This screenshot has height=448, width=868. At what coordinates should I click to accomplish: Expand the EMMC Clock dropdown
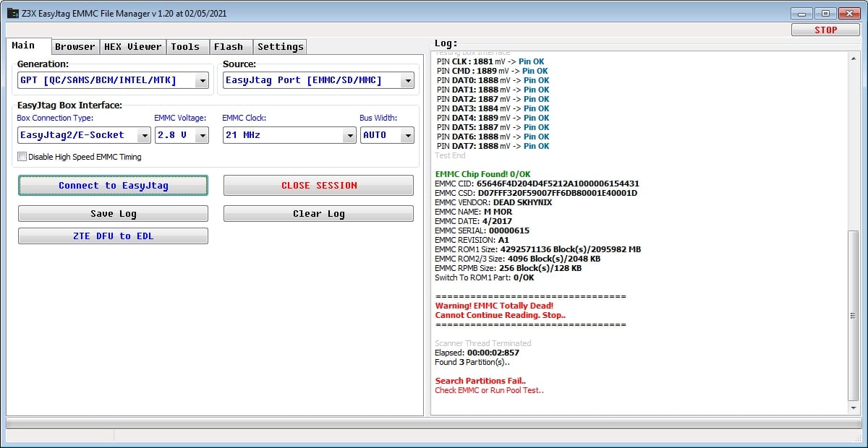[349, 135]
